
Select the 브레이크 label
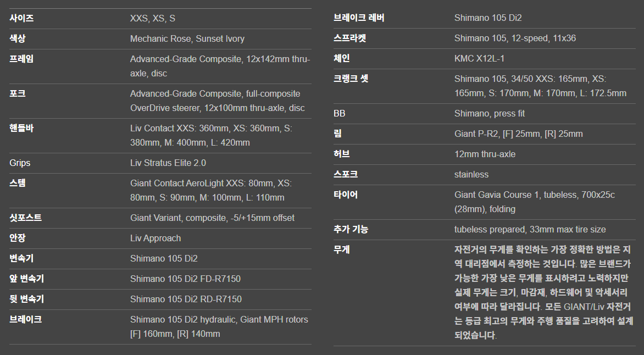pos(25,320)
